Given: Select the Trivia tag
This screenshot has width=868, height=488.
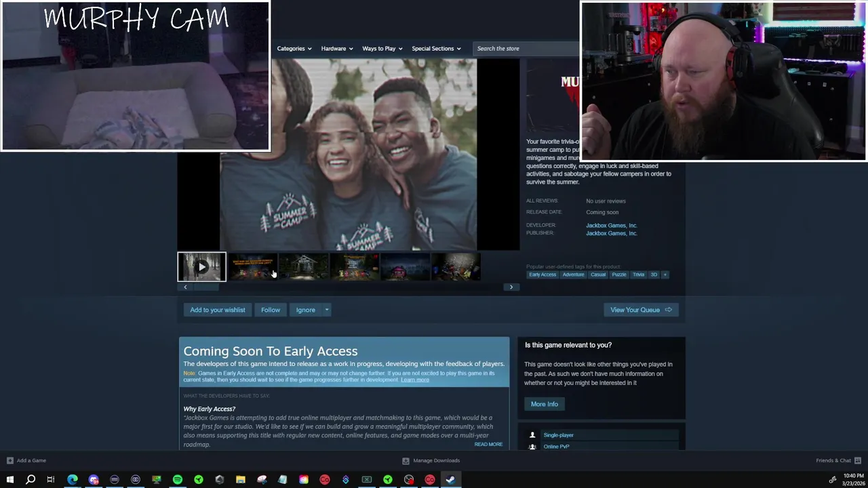Looking at the screenshot, I should click(x=639, y=274).
